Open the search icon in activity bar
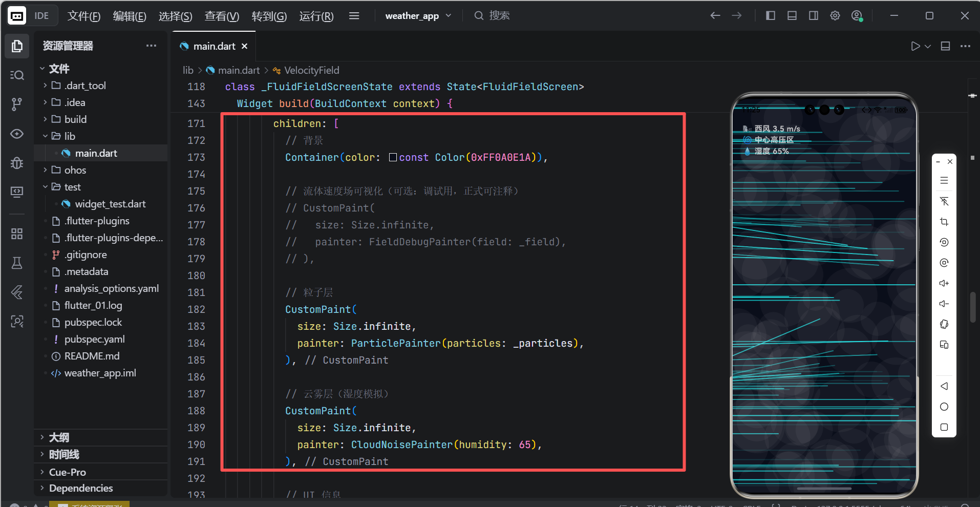The width and height of the screenshot is (980, 507). coord(17,75)
